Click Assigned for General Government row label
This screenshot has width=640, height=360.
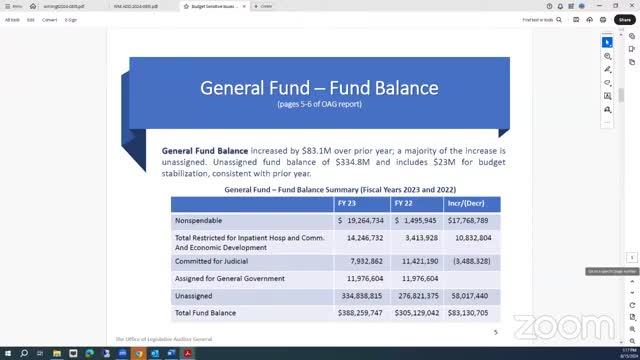click(230, 279)
